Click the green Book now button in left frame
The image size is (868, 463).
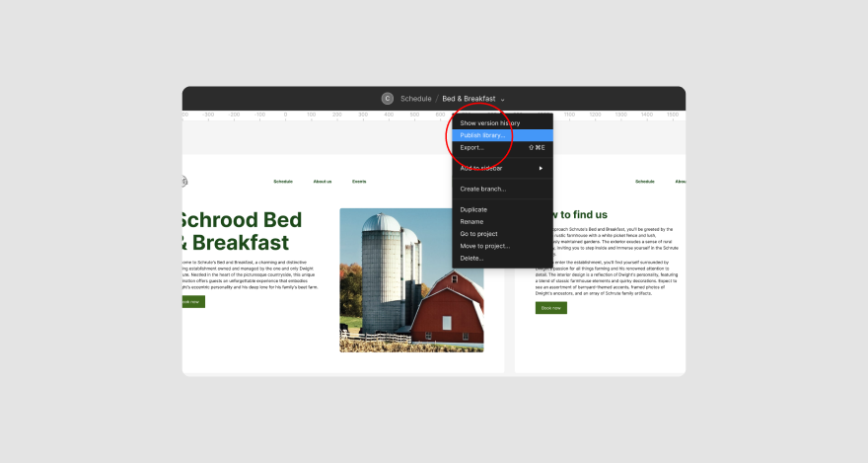click(x=193, y=302)
